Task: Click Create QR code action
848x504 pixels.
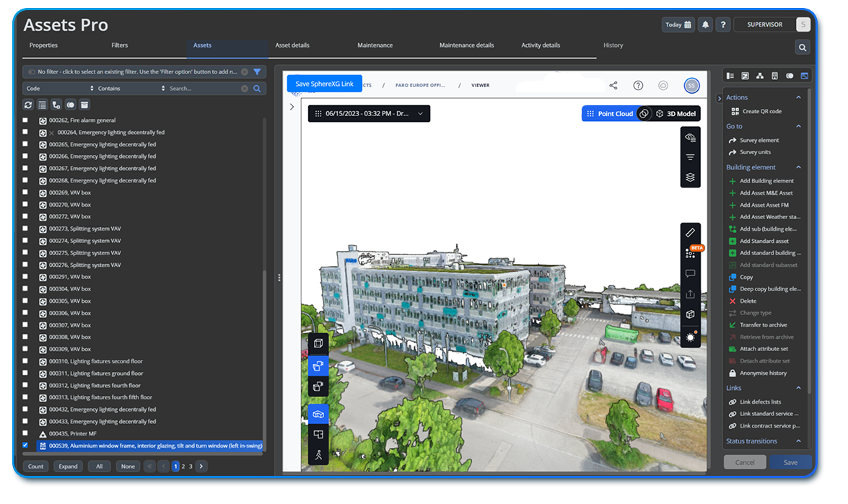Action: (756, 111)
